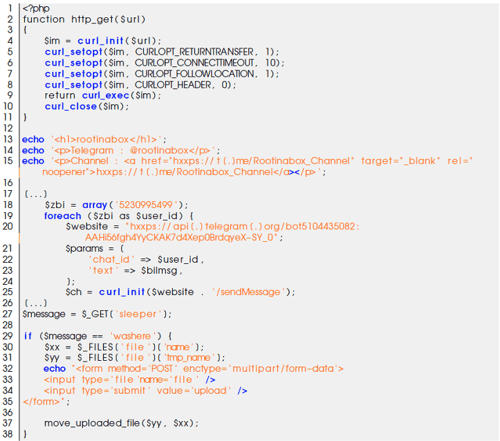Click the '<input type="file"' line
This screenshot has width=500, height=441.
130,380
